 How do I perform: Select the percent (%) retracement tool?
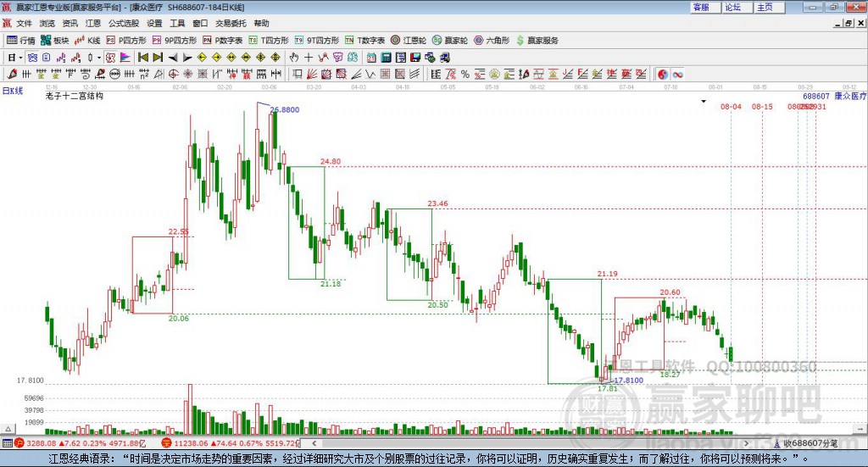click(465, 74)
